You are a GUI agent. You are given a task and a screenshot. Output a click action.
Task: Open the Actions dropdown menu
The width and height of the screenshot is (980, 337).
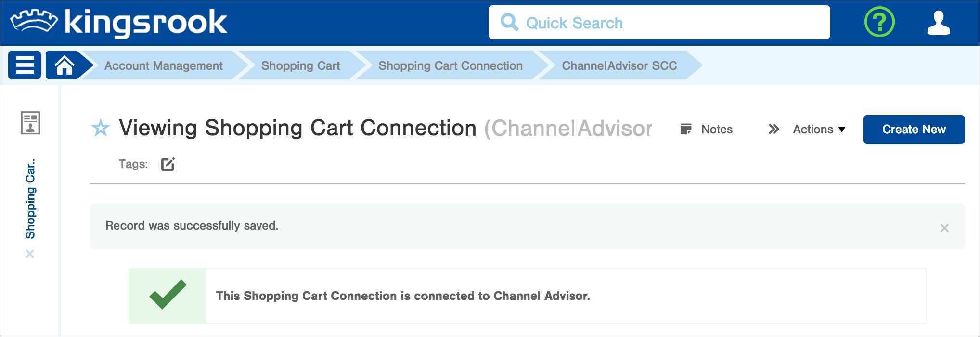tap(819, 129)
